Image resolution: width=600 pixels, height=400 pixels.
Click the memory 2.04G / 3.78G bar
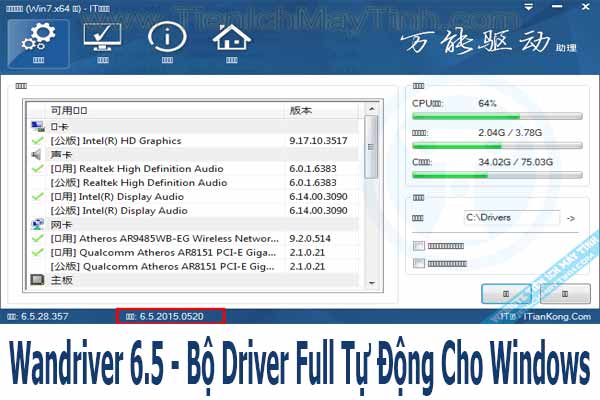coord(497,145)
